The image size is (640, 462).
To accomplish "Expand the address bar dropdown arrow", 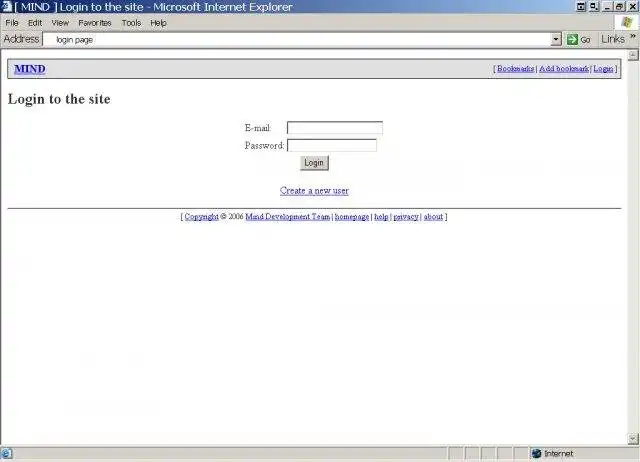I will click(x=556, y=40).
